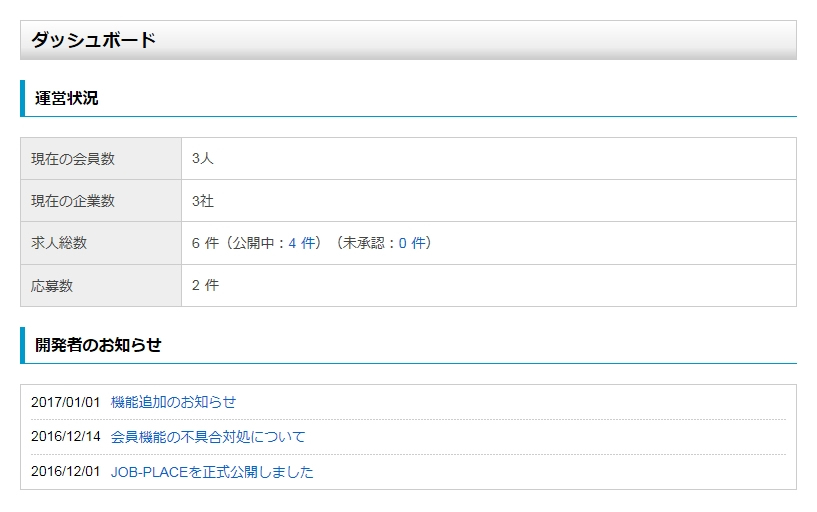Select the 求人総数 row label

tap(59, 243)
